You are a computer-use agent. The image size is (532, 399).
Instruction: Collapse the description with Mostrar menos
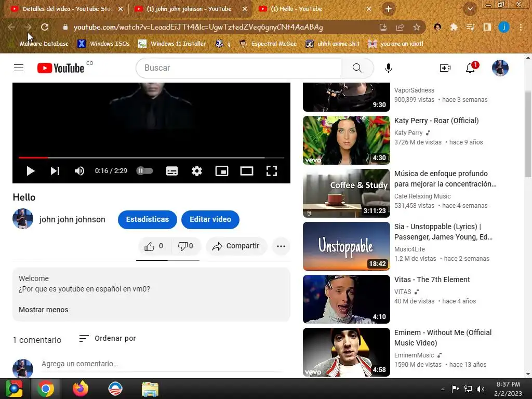coord(44,310)
